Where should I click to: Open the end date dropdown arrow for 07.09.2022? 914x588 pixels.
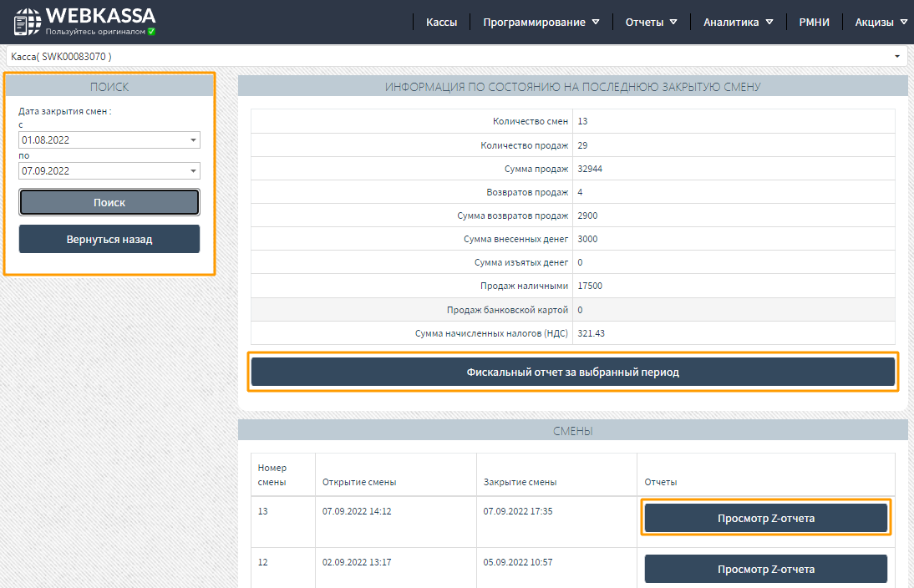193,170
